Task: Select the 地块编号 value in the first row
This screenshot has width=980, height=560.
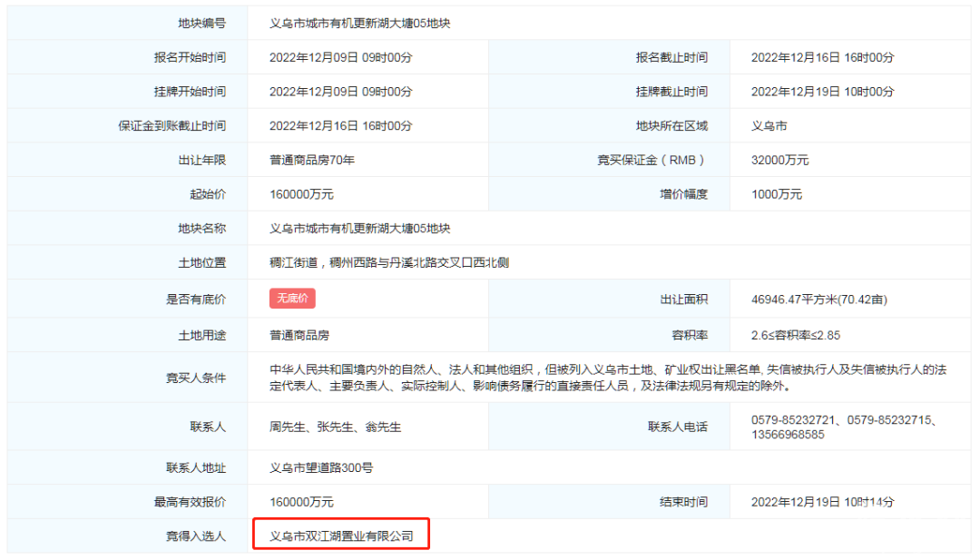Action: pos(359,24)
